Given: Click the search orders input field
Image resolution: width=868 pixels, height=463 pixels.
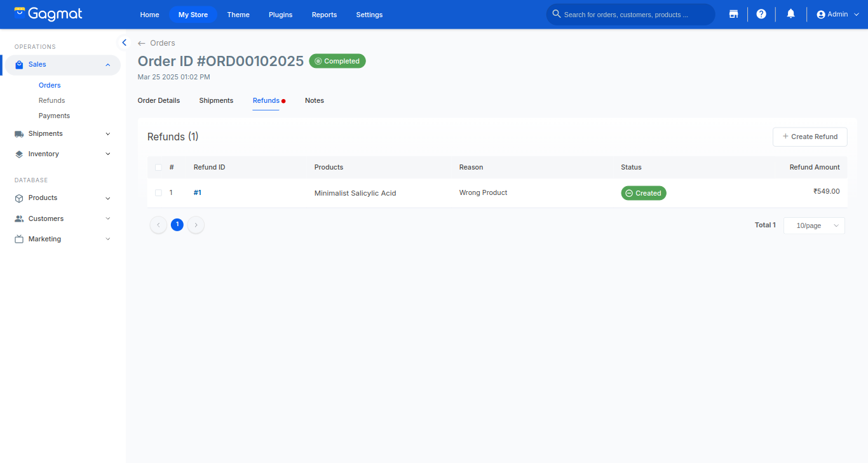Looking at the screenshot, I should pos(630,15).
